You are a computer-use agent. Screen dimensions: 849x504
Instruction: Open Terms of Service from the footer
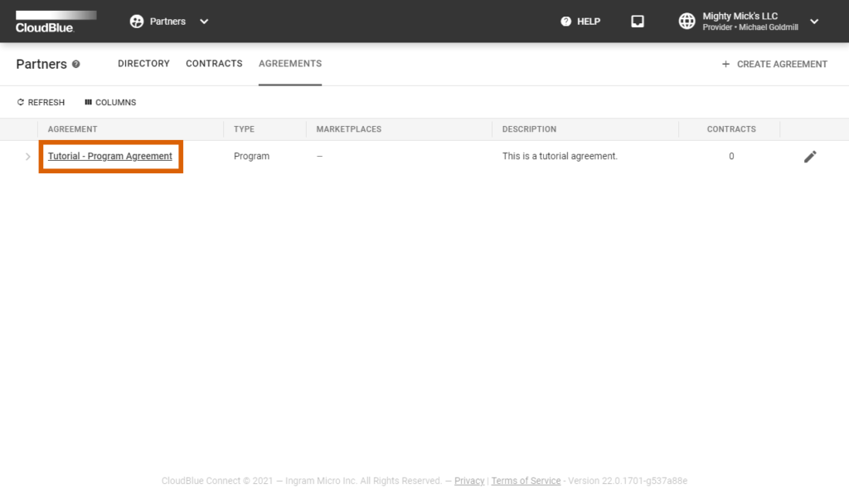point(526,481)
